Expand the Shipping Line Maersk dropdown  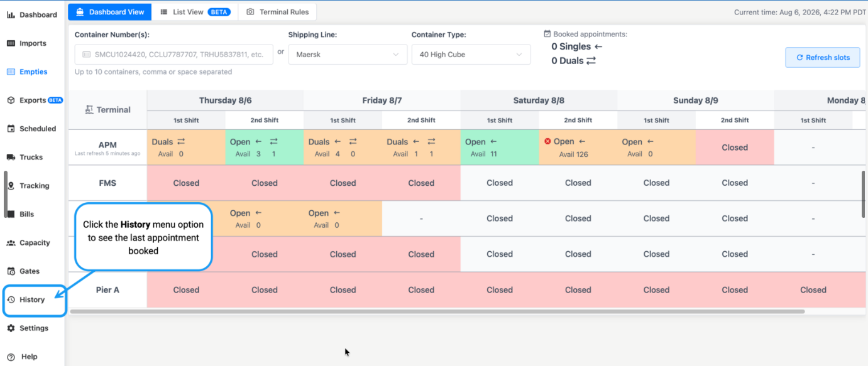348,55
